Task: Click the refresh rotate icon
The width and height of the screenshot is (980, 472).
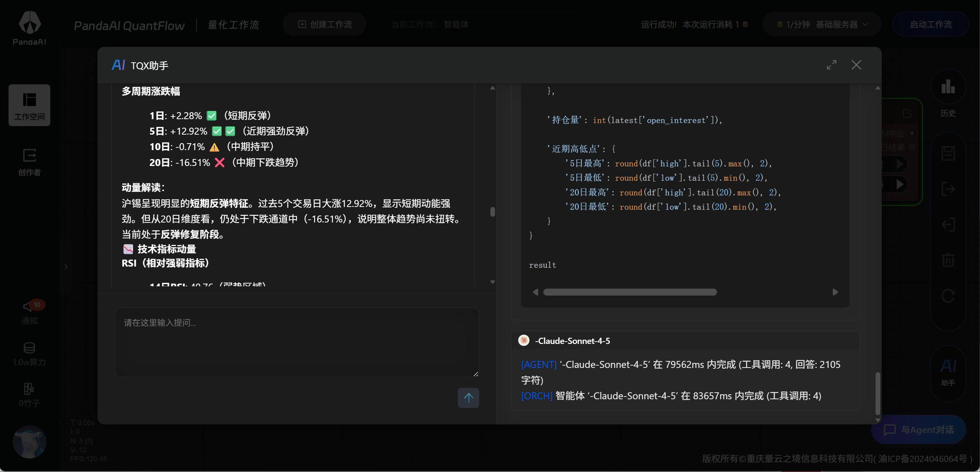Action: pyautogui.click(x=948, y=296)
